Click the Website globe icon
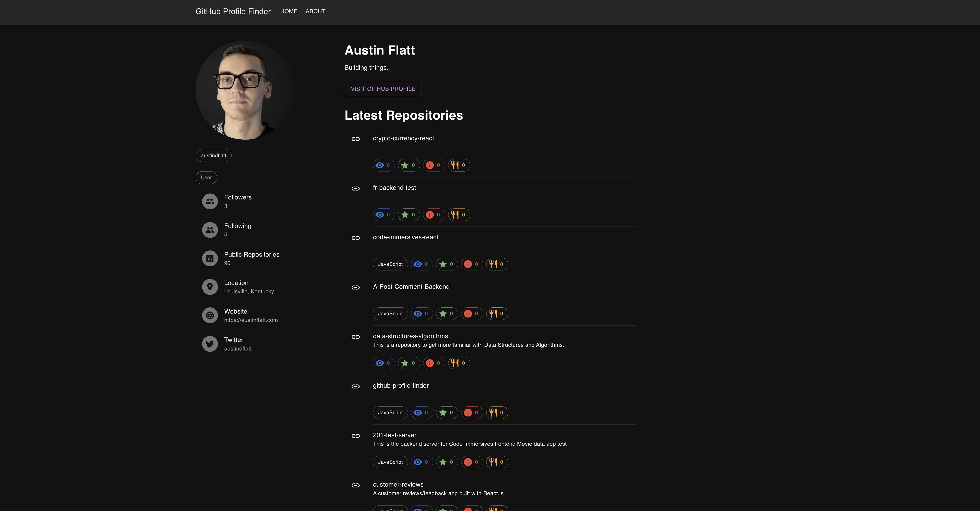 (x=210, y=316)
